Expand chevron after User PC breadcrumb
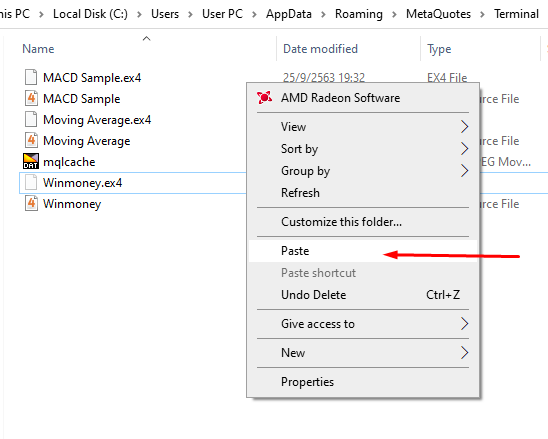The width and height of the screenshot is (548, 439). [254, 14]
